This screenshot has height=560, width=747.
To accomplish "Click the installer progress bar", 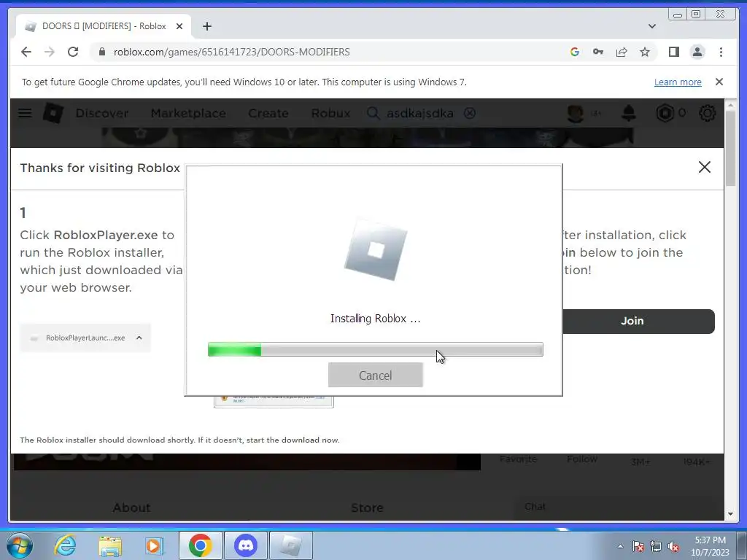I will coord(376,349).
